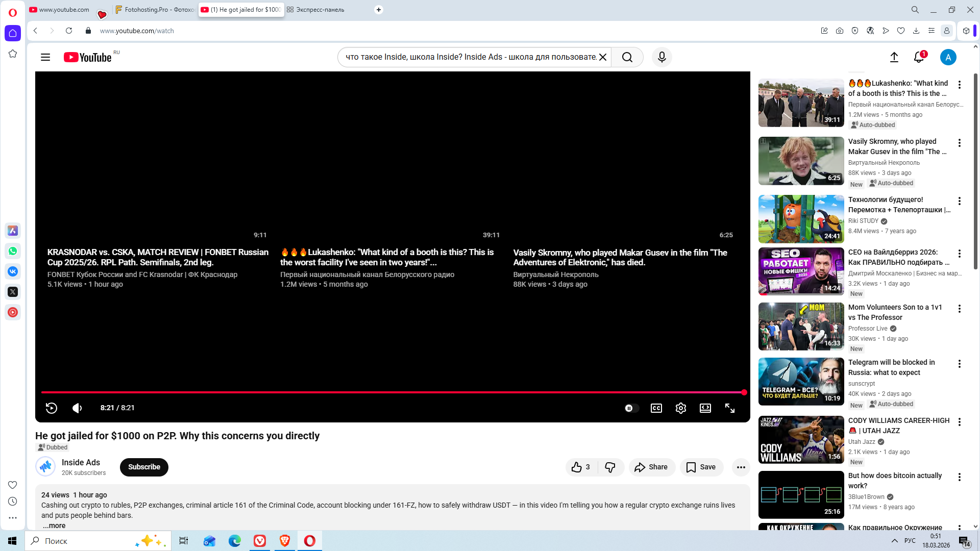Switch to the Fotohosting.Pro tab
Viewport: 980px width, 551px height.
point(155,10)
